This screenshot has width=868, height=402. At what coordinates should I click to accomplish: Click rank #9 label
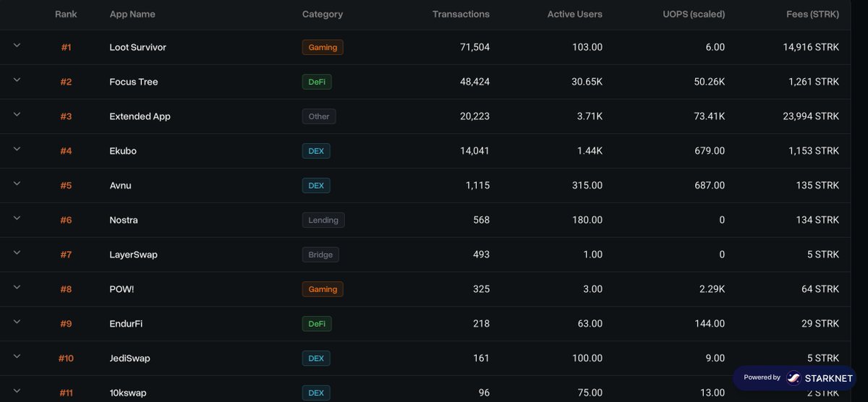point(66,324)
